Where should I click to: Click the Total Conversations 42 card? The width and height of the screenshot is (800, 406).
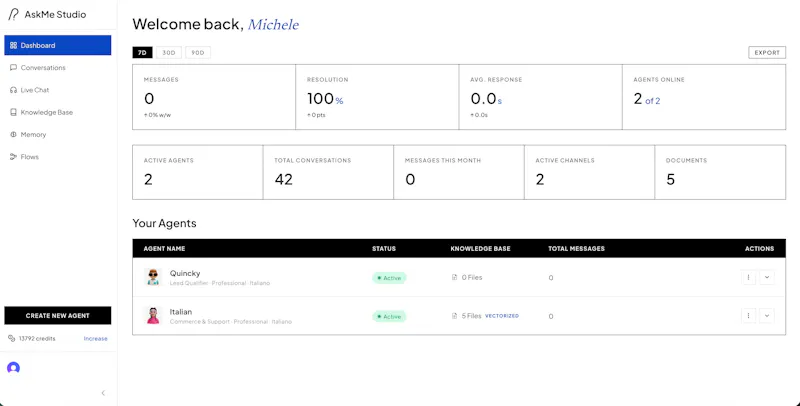328,172
